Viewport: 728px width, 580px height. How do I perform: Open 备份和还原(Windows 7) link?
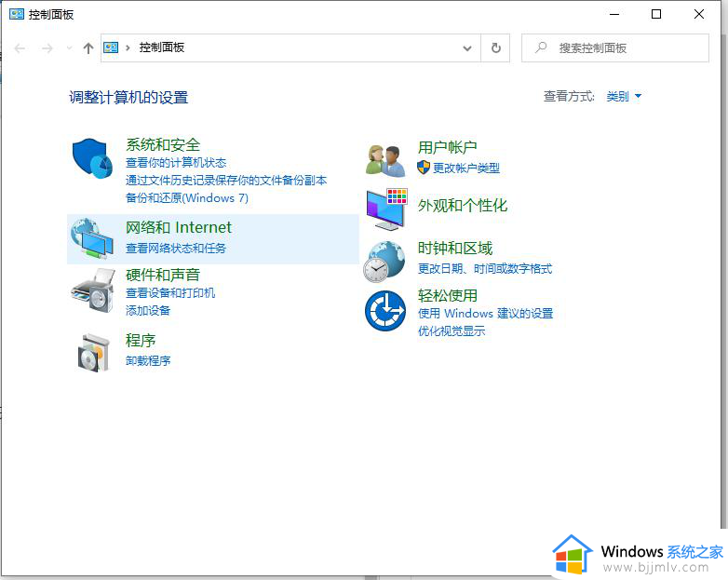point(186,197)
